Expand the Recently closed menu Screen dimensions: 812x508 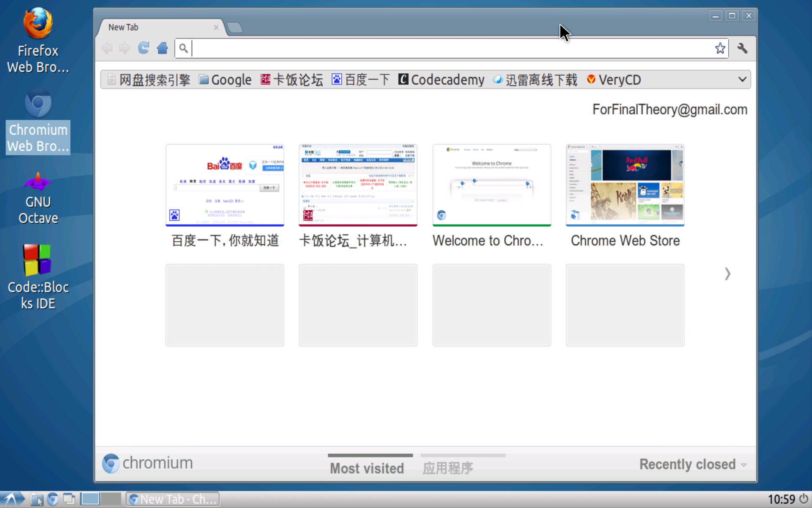point(692,464)
